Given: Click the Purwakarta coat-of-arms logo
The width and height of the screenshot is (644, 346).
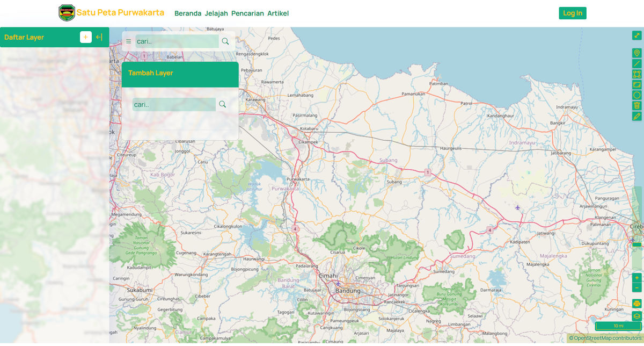Looking at the screenshot, I should (x=67, y=13).
